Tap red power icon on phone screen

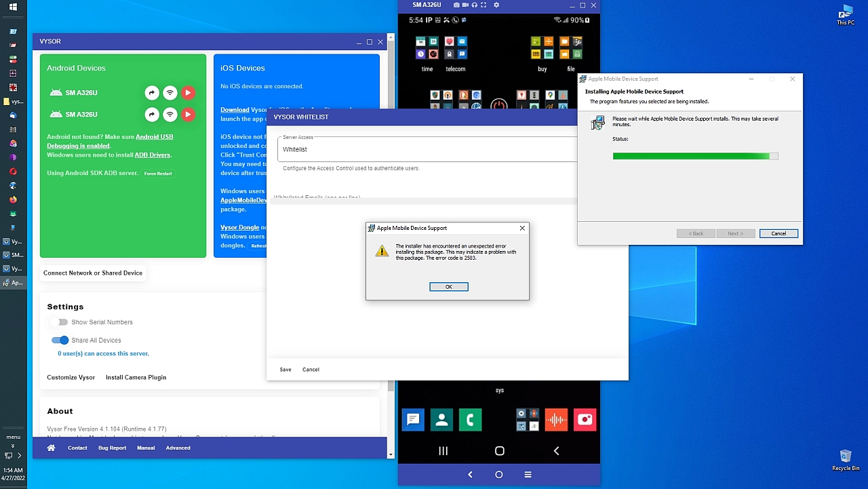499,105
